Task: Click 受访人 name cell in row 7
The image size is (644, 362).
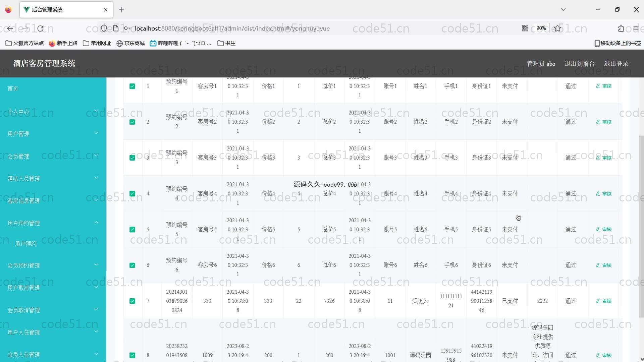Action: point(420,301)
